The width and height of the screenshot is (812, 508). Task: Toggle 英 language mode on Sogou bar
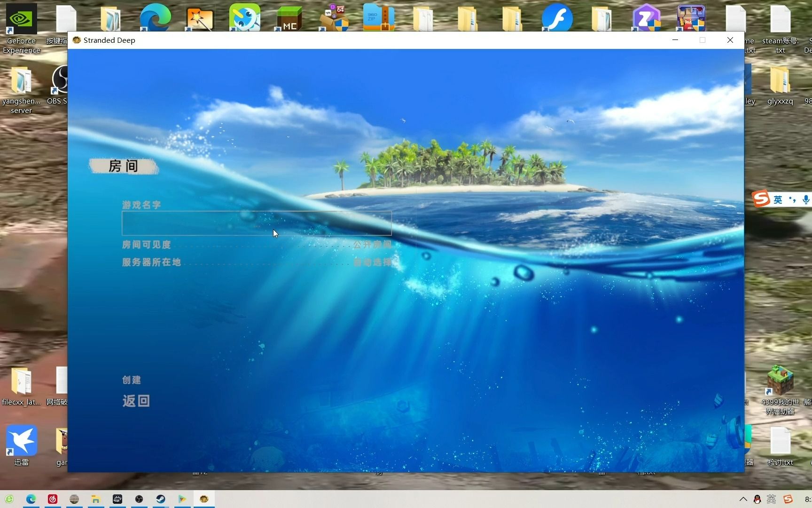coord(778,199)
